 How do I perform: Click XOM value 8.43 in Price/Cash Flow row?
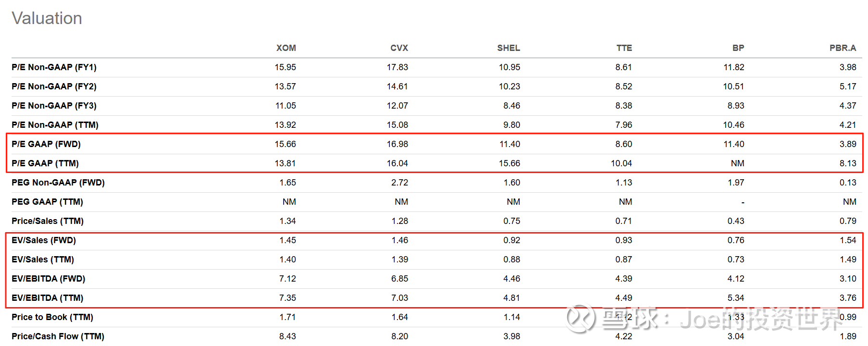288,336
